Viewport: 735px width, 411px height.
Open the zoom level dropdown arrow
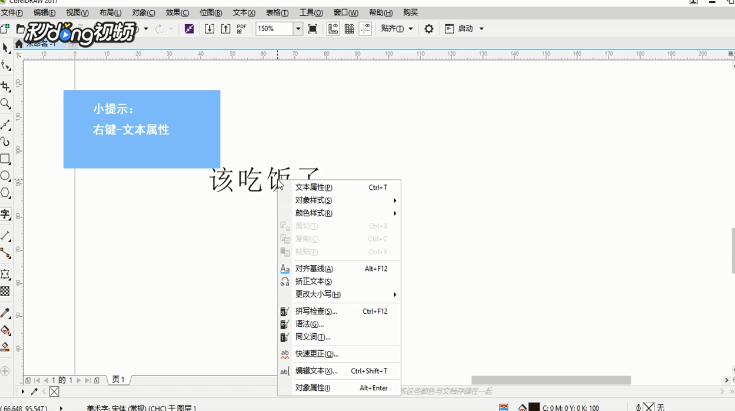298,29
